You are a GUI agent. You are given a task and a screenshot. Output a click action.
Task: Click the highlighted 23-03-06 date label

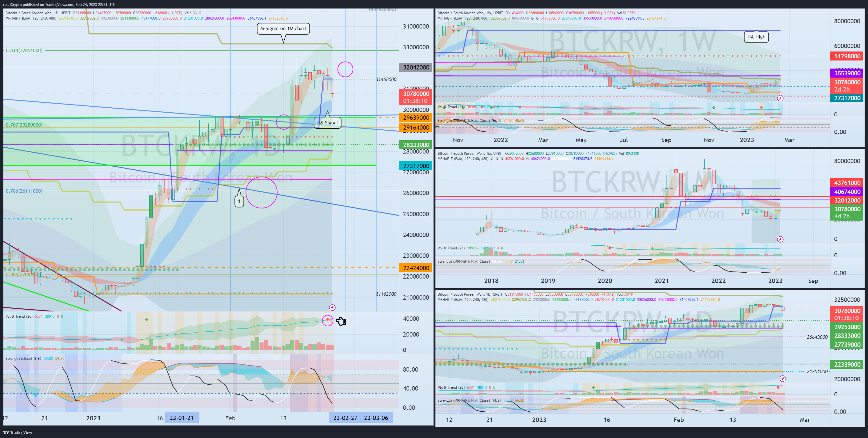[376, 418]
